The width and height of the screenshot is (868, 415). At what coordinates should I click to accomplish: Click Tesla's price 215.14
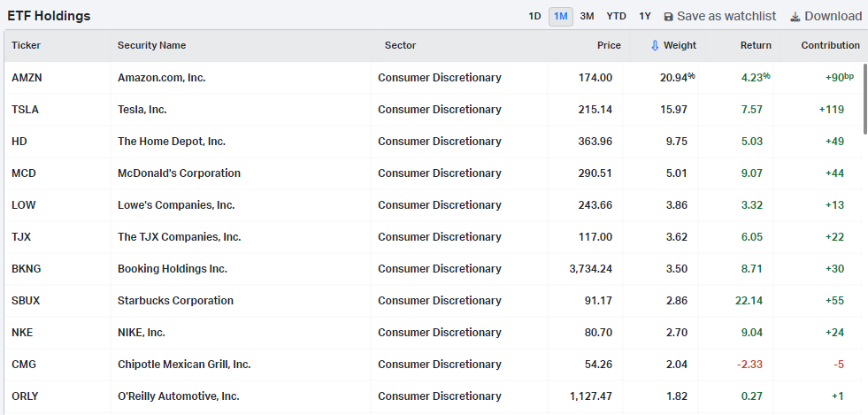[x=595, y=110]
